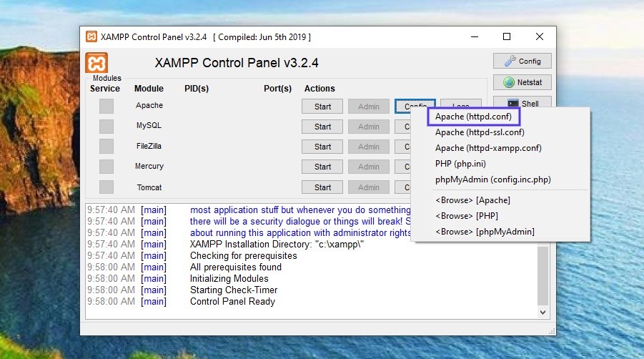The height and width of the screenshot is (359, 644).
Task: Open PHP (php.ini) from menu
Action: pos(460,164)
